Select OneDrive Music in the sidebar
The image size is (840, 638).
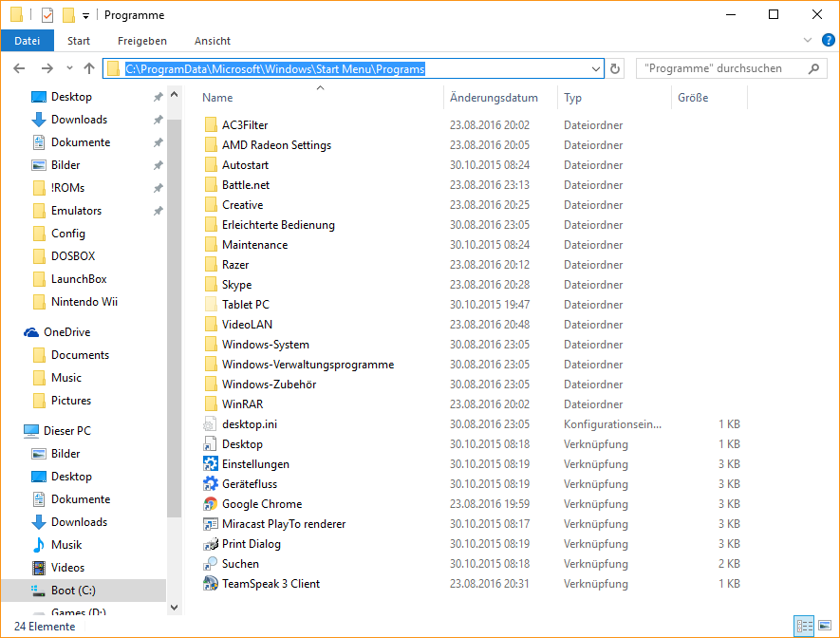click(65, 378)
